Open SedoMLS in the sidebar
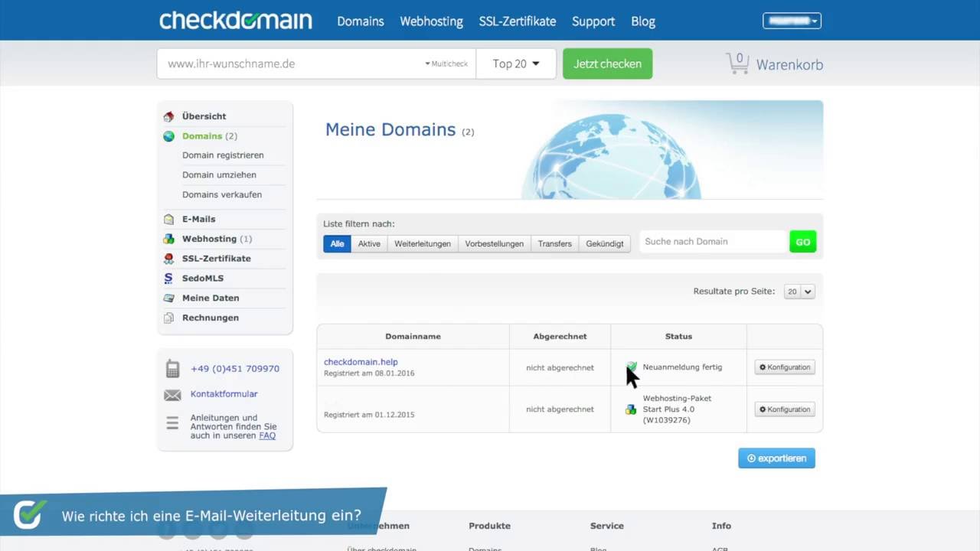 pos(203,279)
